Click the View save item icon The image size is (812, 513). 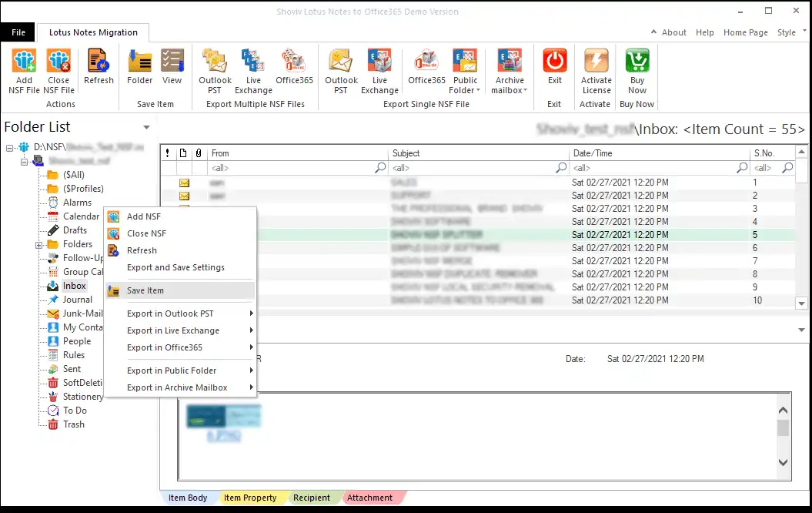[172, 66]
